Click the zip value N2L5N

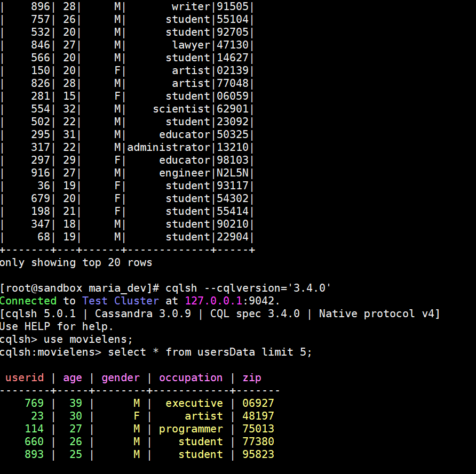pyautogui.click(x=233, y=173)
